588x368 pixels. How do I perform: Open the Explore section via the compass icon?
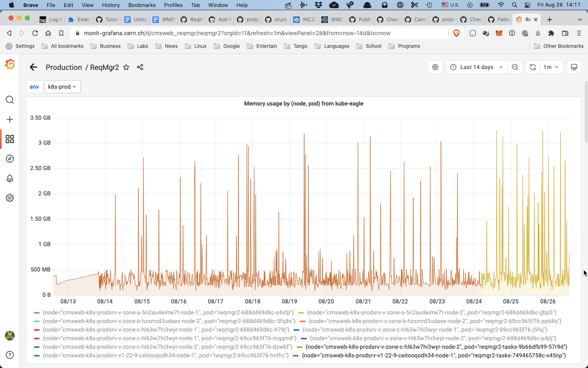[x=10, y=159]
